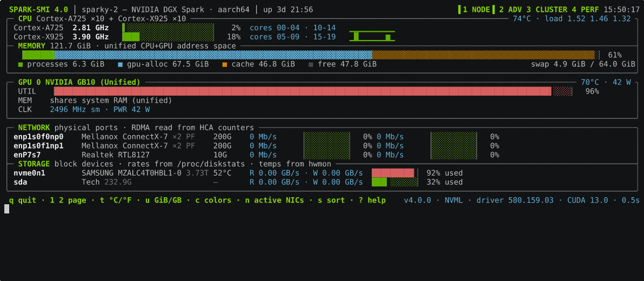Click the sda disk usage bar
The width and height of the screenshot is (644, 281).
tap(395, 182)
